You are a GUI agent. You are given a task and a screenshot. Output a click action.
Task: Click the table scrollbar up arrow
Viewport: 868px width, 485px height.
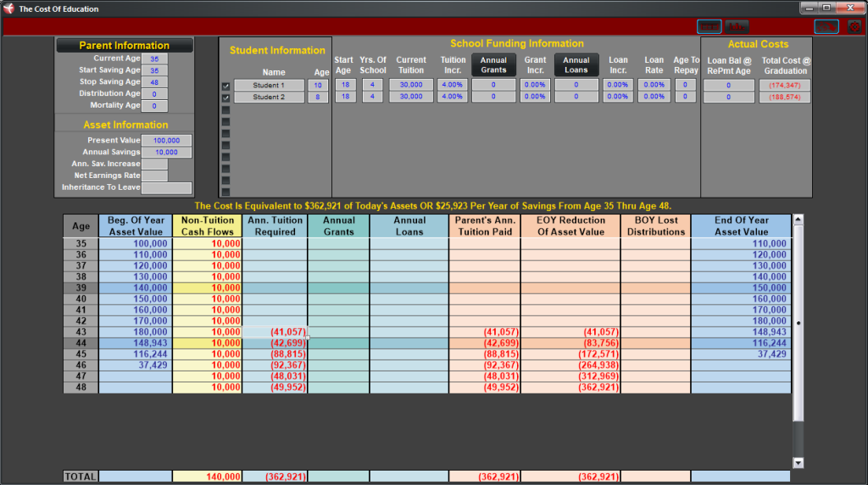click(x=798, y=220)
